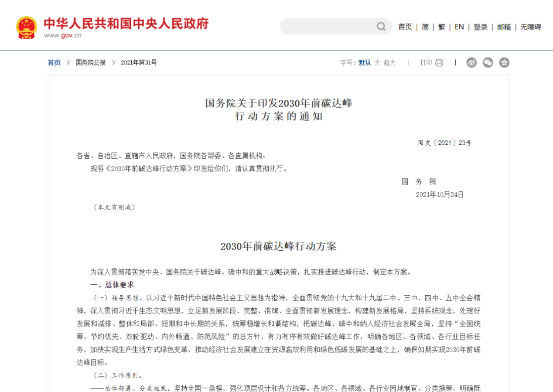Click the search magnifier icon
This screenshot has width=553, height=392.
(x=381, y=27)
